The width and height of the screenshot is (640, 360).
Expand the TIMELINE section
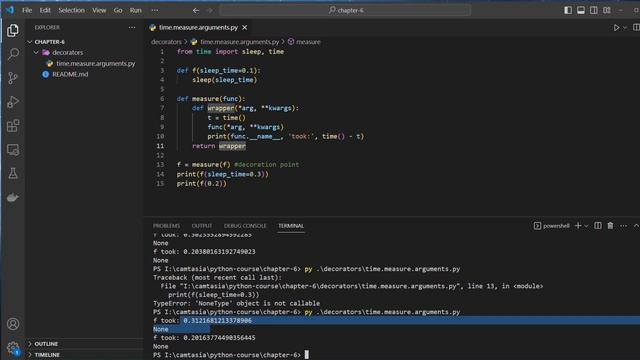click(x=47, y=355)
